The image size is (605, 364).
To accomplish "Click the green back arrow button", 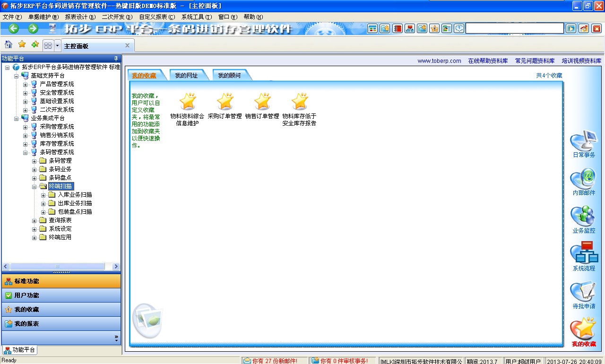I will [14, 28].
